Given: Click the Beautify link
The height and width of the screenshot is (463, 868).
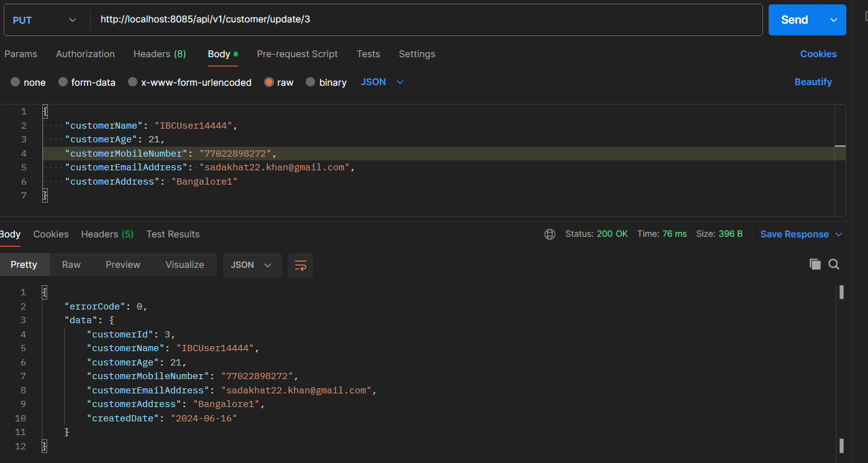Looking at the screenshot, I should (x=813, y=82).
